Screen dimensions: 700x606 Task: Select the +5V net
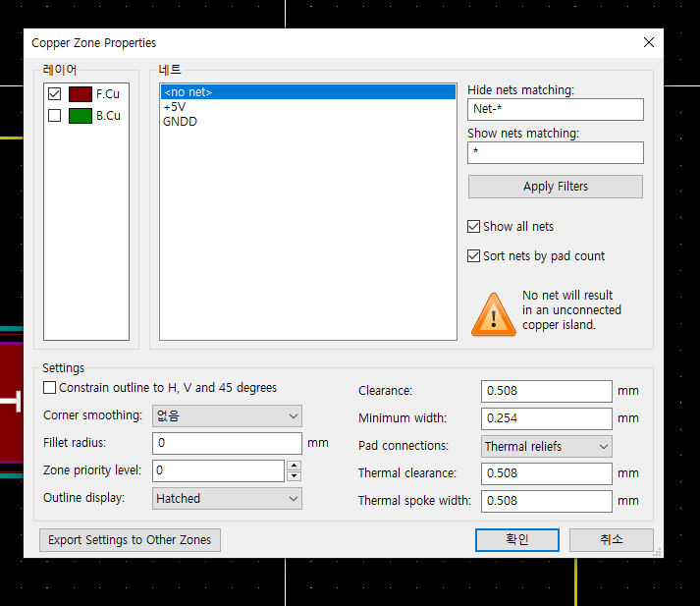click(x=308, y=107)
